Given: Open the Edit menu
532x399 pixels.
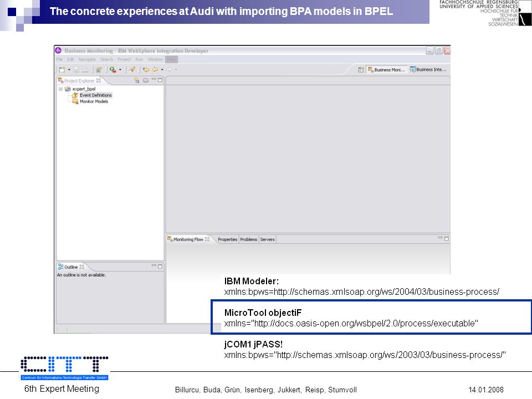Looking at the screenshot, I should click(x=70, y=59).
